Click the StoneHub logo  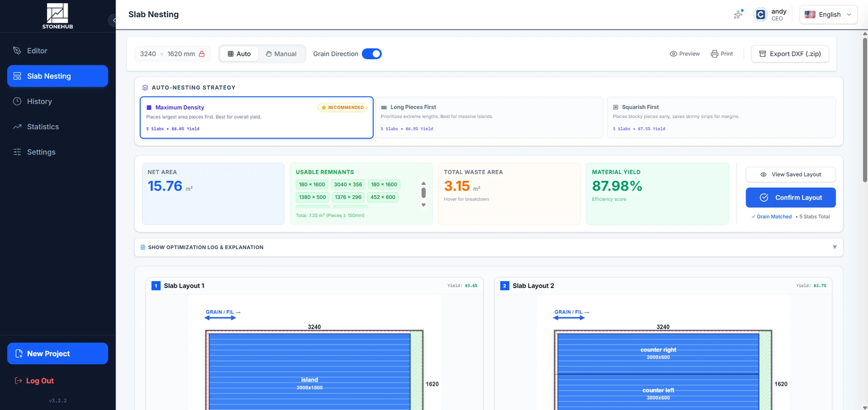coord(57,16)
